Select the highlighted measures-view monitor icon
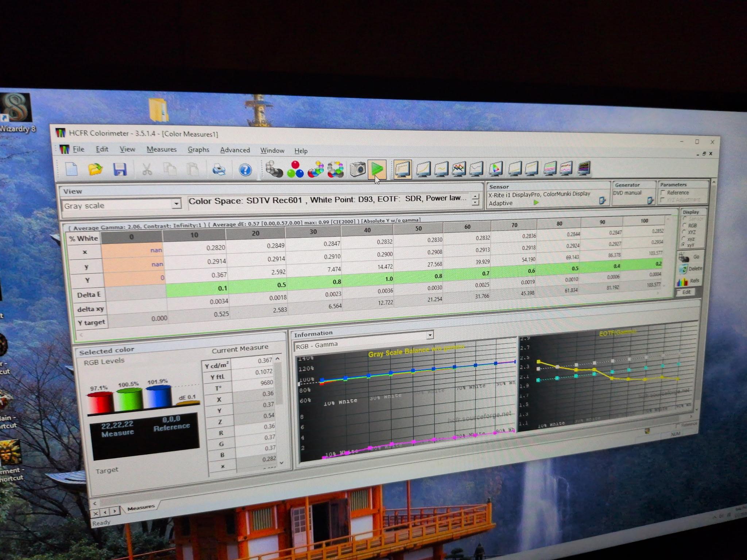Screen dimensions: 747x560 [403, 170]
